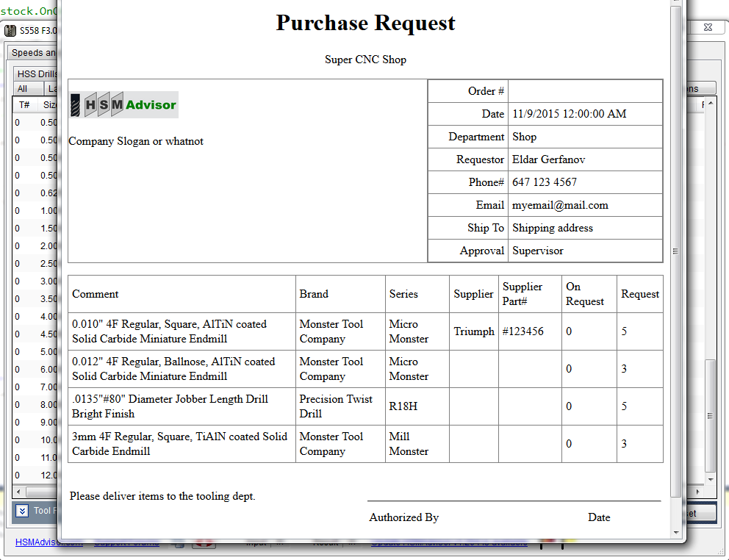Screen dimensions: 729x560
Task: Click the purchase request vertical scrollbar thumb
Action: 676,251
